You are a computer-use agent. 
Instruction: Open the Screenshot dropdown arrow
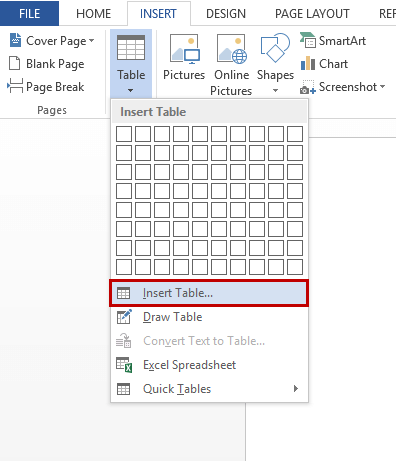[x=382, y=87]
